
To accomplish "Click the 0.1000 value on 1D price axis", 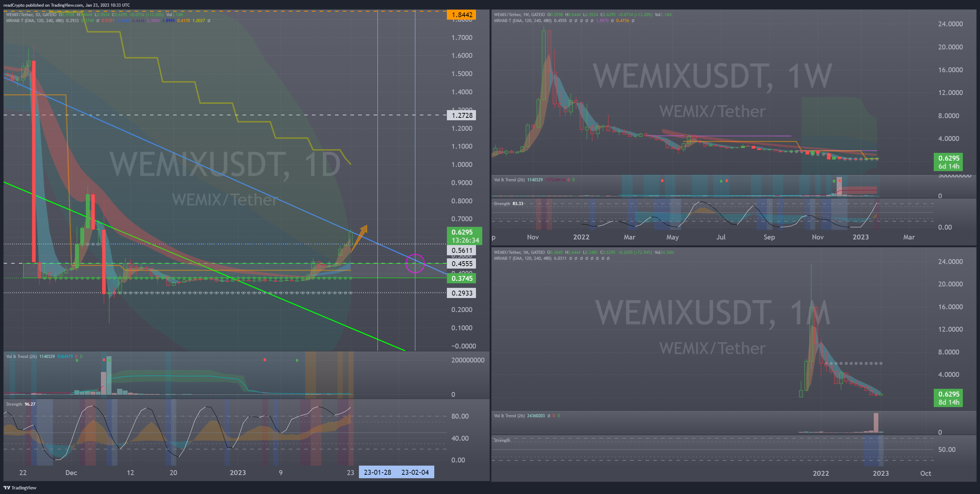I will [462, 328].
